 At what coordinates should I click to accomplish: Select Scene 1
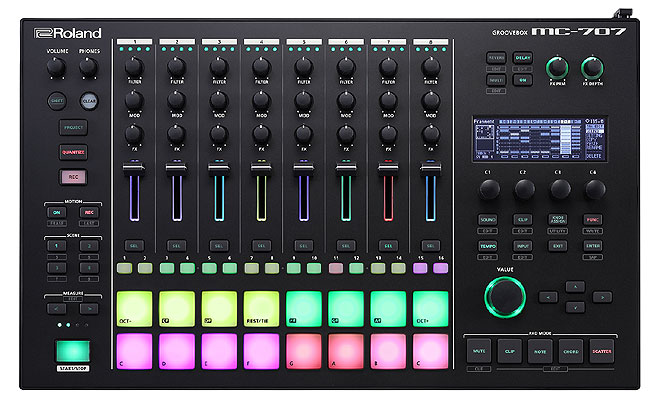point(56,245)
